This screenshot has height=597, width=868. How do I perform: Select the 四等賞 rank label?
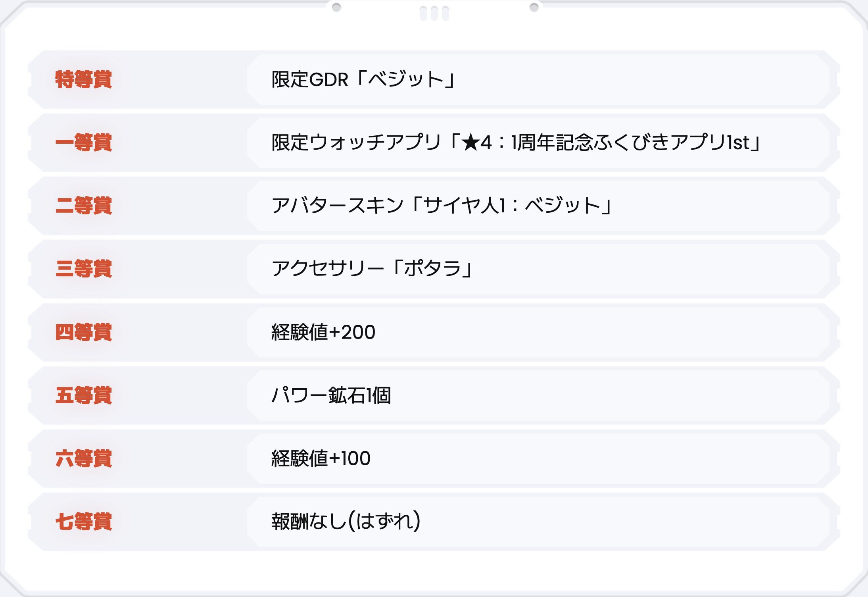tap(84, 332)
